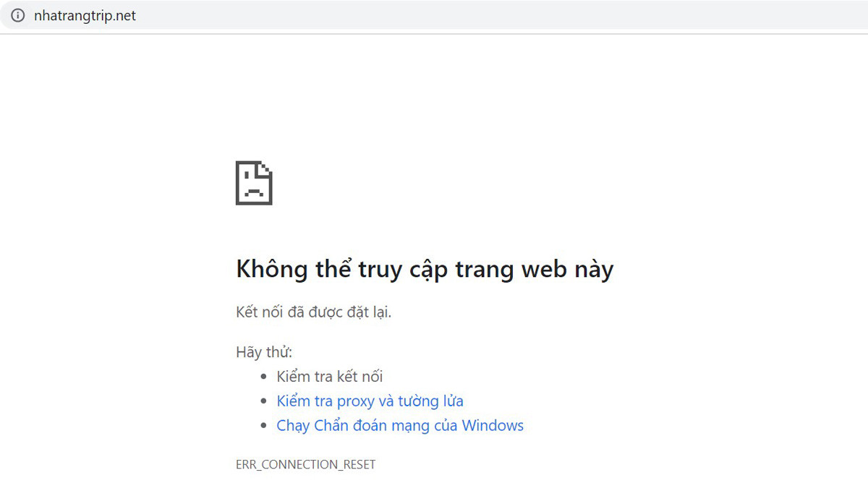Run 'Chạy Chẩn đoán mạng của Windows' link
Viewport: 868px width, 483px height.
400,425
